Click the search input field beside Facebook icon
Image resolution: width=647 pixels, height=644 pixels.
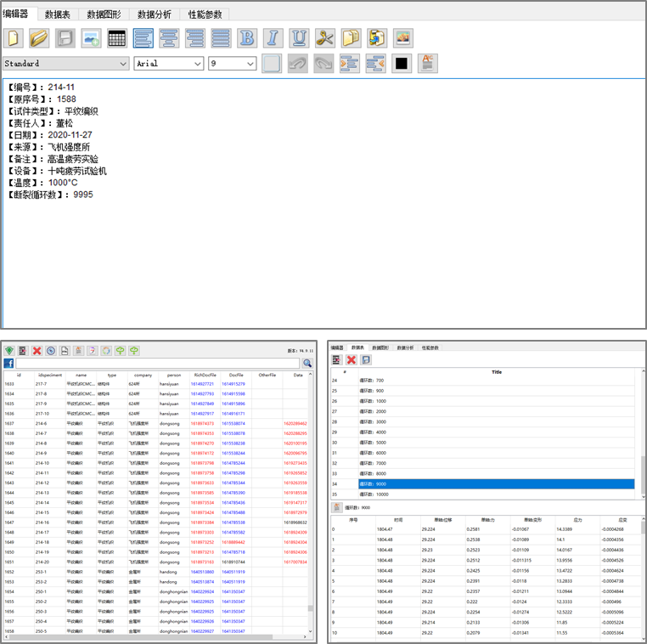click(157, 363)
